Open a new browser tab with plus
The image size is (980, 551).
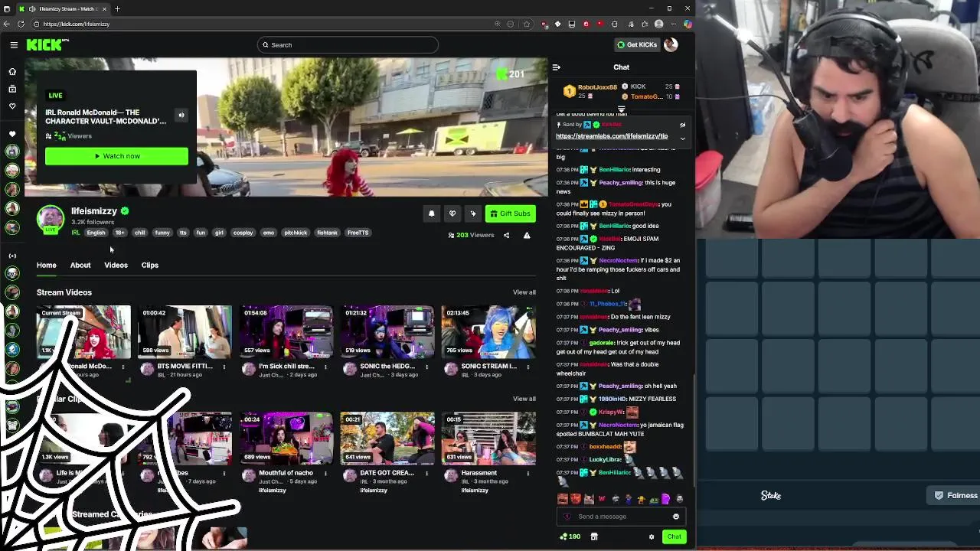click(x=117, y=8)
